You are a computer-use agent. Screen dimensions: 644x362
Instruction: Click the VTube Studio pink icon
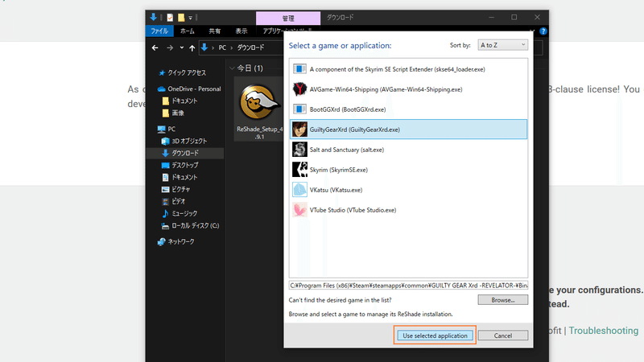click(x=299, y=210)
